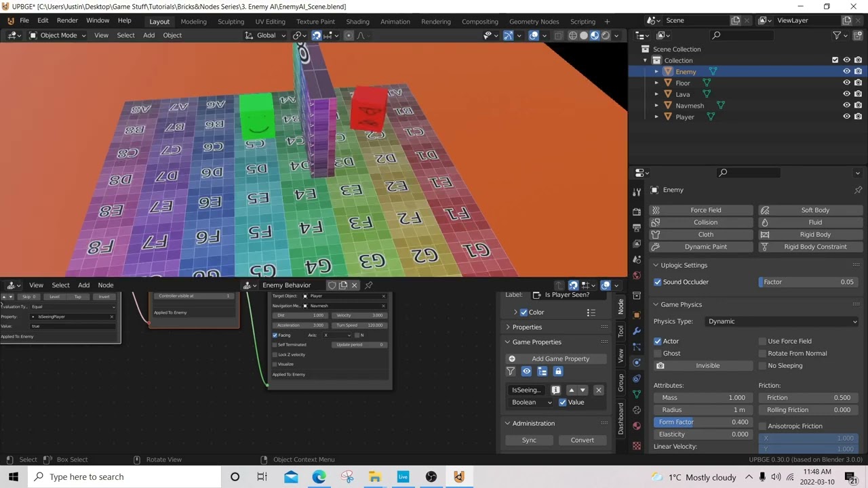Open the Render properties tab icon
Screen dimensions: 868x488
[x=636, y=211]
